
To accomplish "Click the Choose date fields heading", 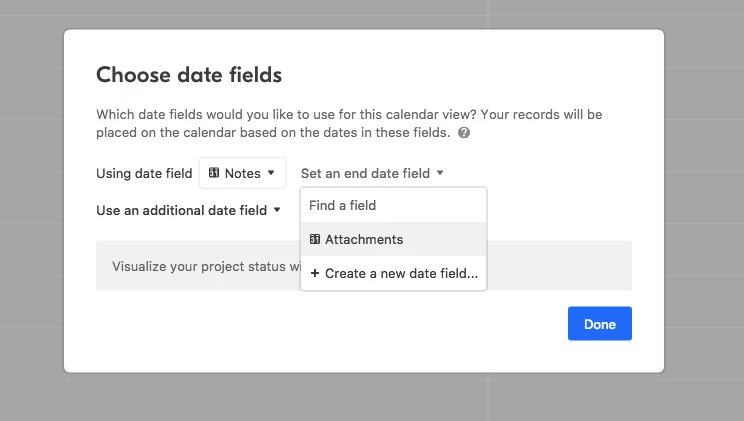I will (189, 75).
